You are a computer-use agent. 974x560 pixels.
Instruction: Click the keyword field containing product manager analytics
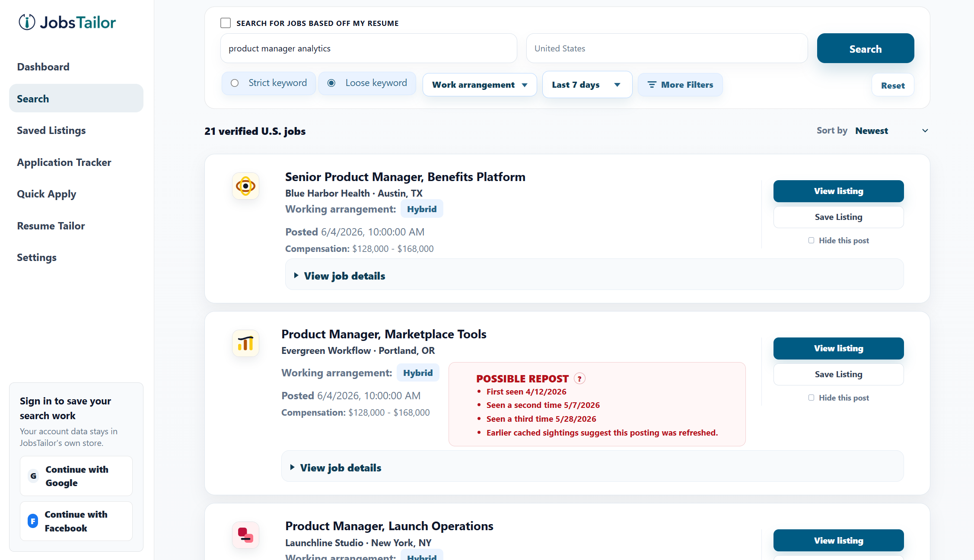click(x=369, y=48)
